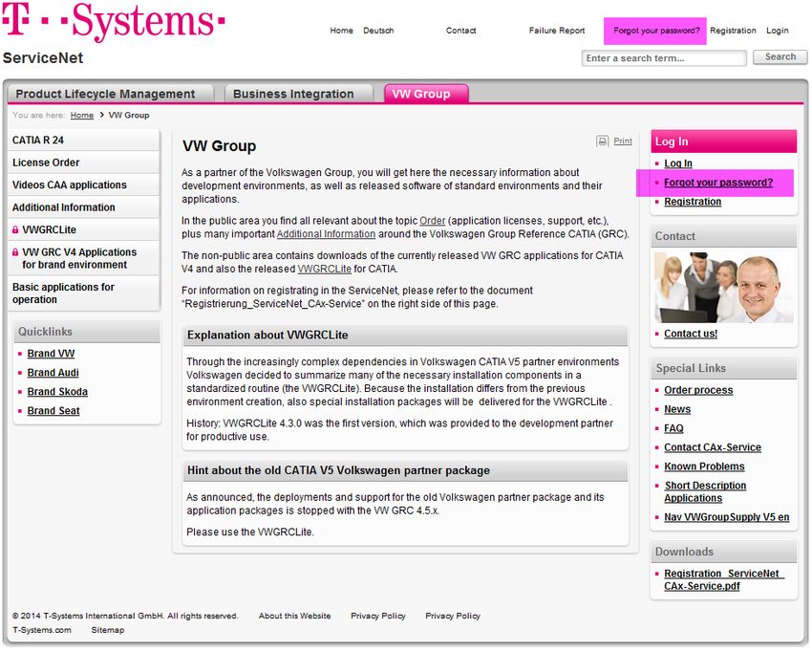Viewport: 812px width, 651px height.
Task: Select Videos CAA applications in left menu
Action: [x=84, y=184]
